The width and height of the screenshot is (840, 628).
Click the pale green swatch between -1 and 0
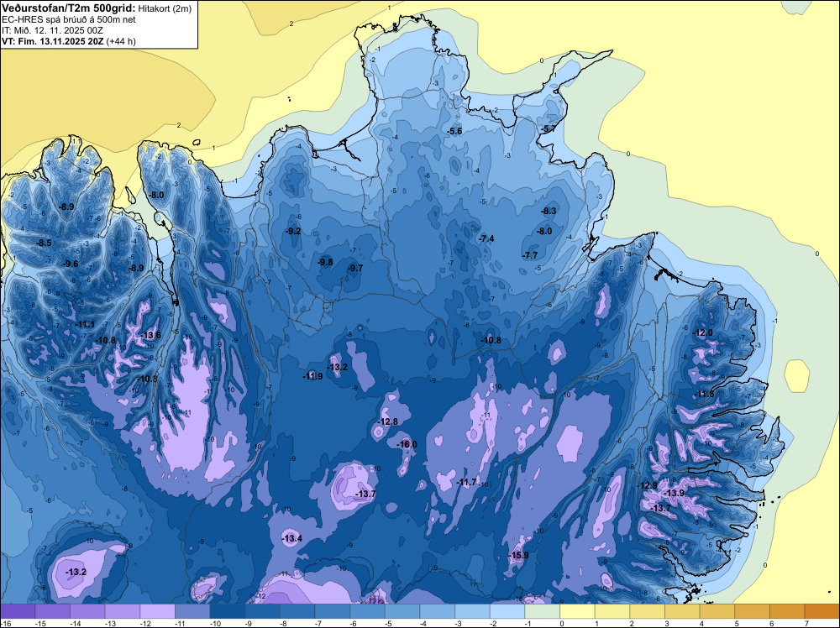coord(543,611)
